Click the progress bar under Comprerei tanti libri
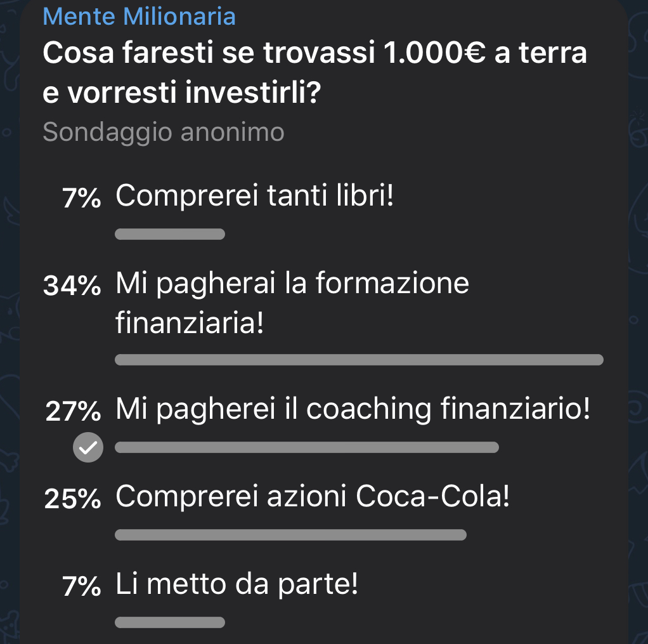648x644 pixels. [169, 234]
